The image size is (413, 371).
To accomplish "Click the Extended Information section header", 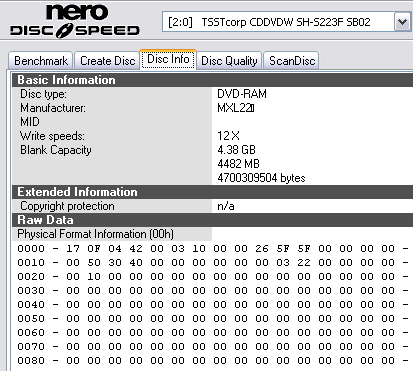I will (212, 192).
